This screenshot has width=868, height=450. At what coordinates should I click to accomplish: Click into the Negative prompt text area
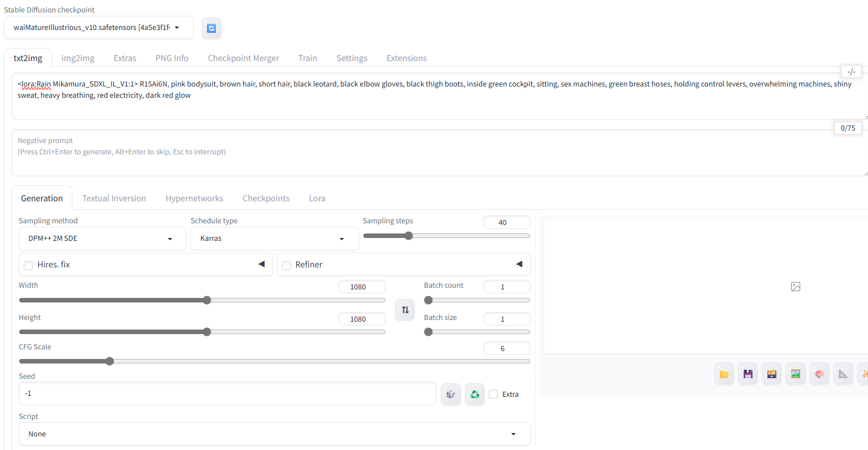pos(440,153)
